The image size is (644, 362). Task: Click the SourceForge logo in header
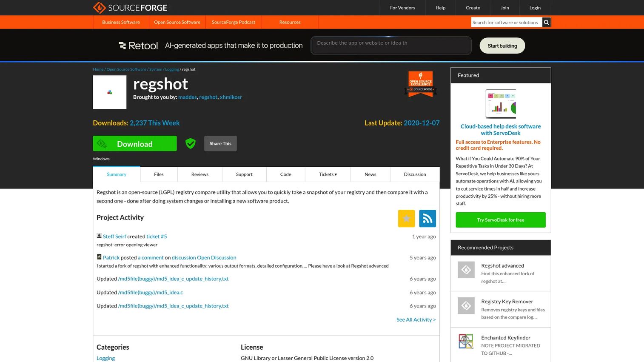[x=130, y=8]
